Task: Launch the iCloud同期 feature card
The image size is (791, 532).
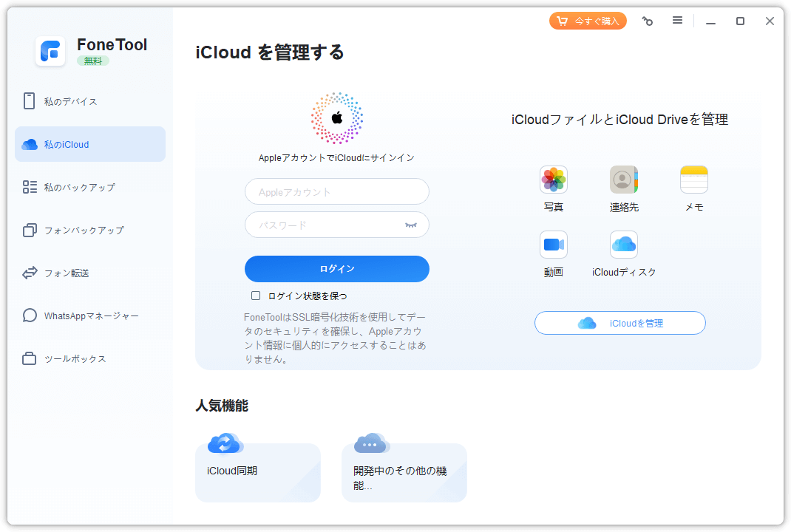Action: 257,472
